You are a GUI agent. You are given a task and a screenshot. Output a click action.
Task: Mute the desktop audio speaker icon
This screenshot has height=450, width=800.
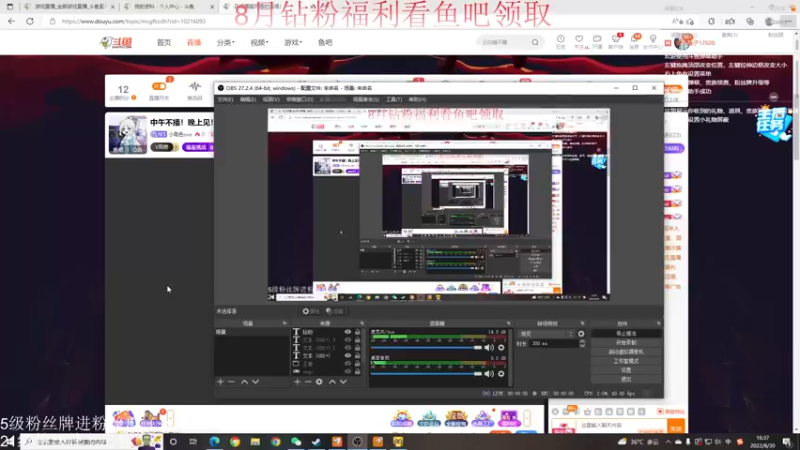point(489,373)
